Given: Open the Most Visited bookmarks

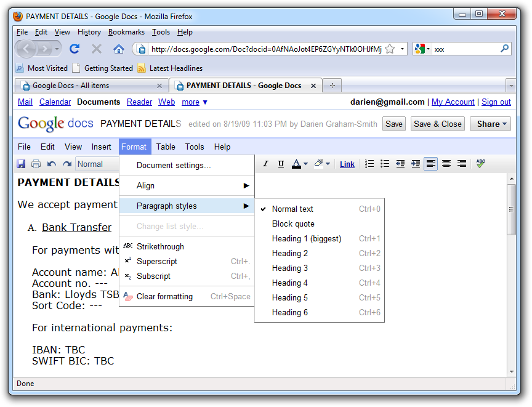Looking at the screenshot, I should click(x=42, y=68).
